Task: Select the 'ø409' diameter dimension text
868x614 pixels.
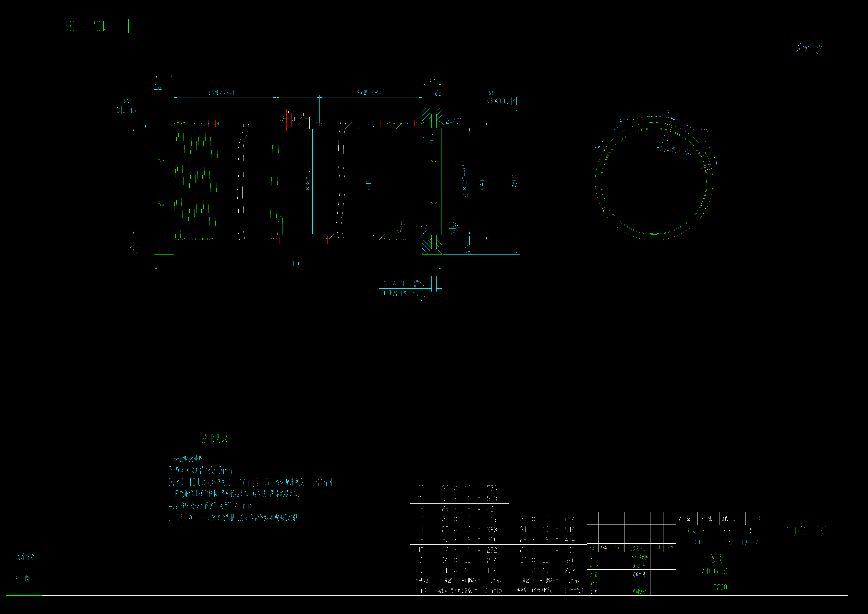Action: (x=482, y=183)
